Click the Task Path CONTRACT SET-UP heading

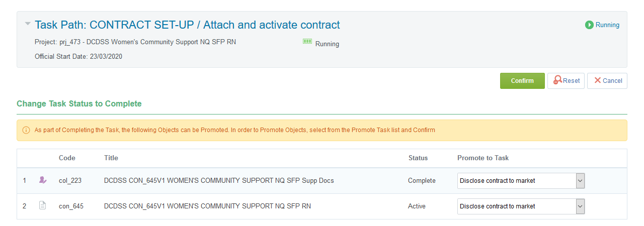point(187,25)
